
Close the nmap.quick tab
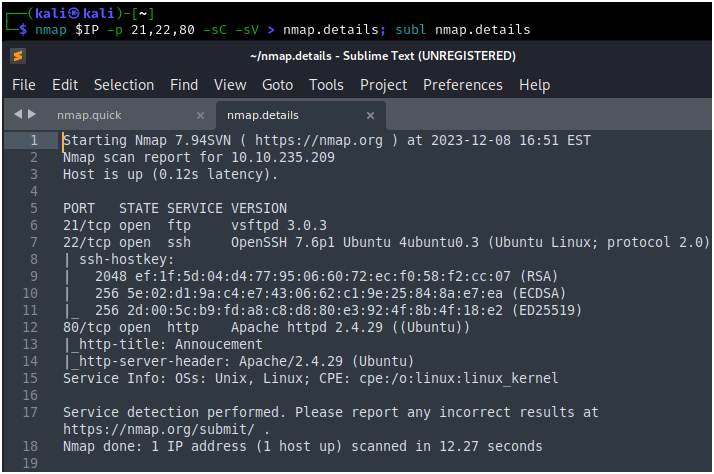[200, 115]
